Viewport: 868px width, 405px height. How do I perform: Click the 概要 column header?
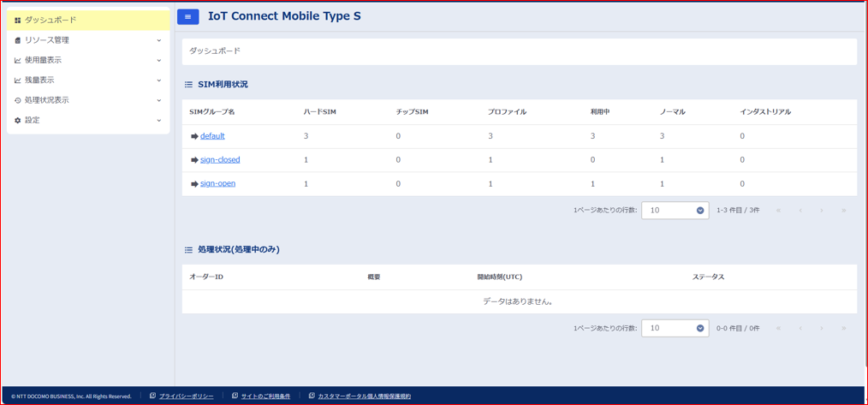point(374,277)
